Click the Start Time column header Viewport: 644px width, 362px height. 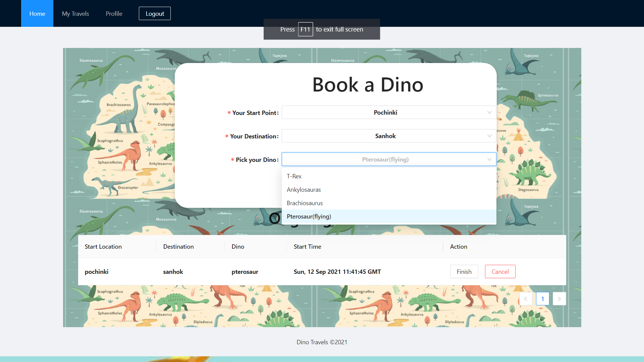(x=307, y=247)
